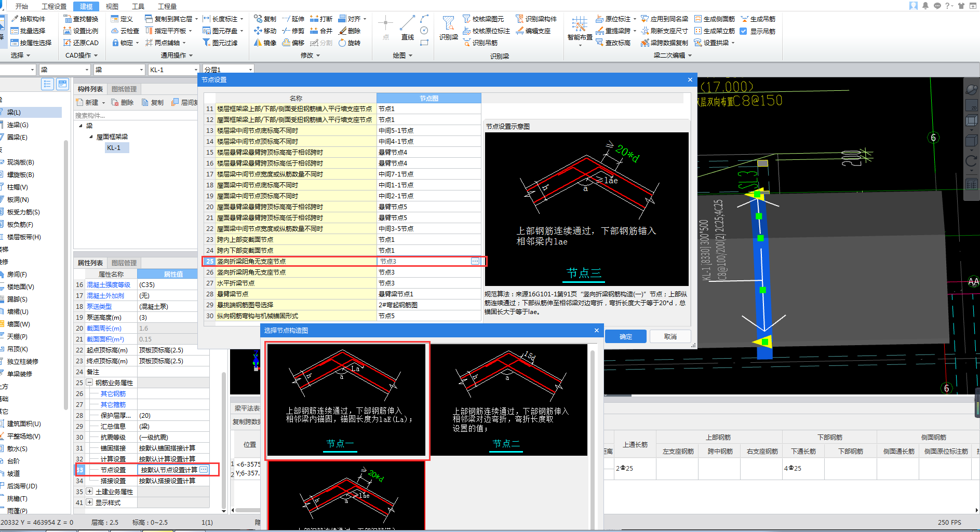Image resolution: width=980 pixels, height=532 pixels.
Task: Click the 图元过滤 element filter tool
Action: [x=220, y=43]
